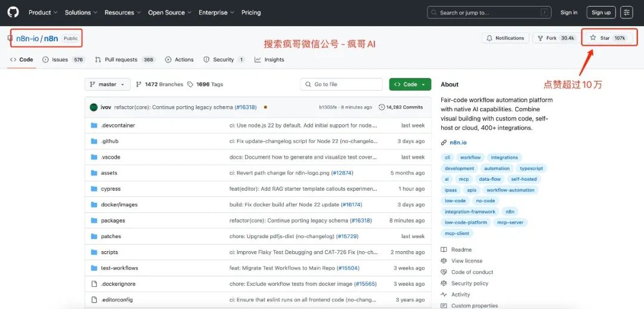
Task: Star the n8n repository
Action: point(609,38)
